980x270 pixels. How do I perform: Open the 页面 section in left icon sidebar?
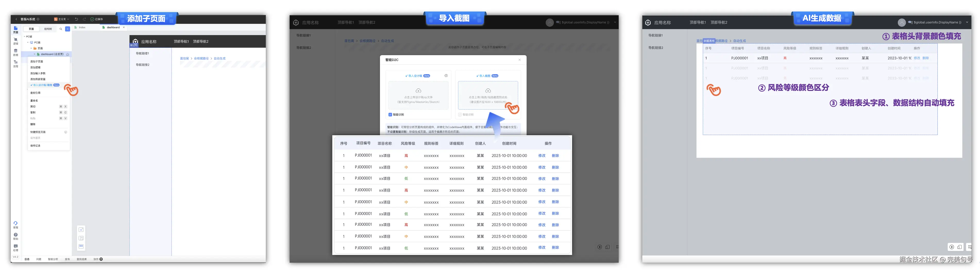(16, 29)
